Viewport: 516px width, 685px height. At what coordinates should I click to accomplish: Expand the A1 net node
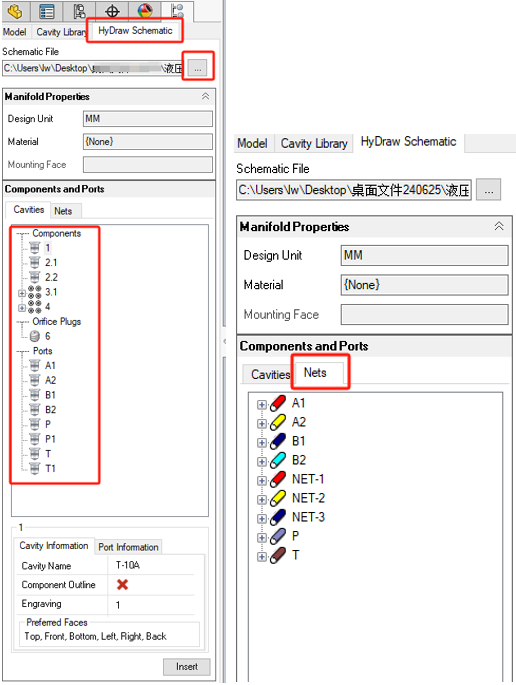(x=262, y=405)
